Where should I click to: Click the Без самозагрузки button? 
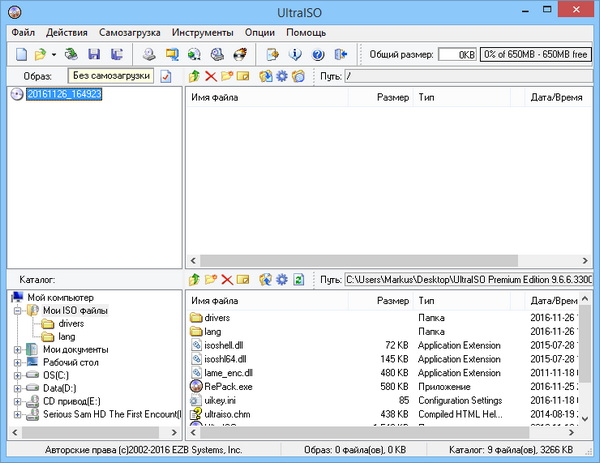[110, 76]
